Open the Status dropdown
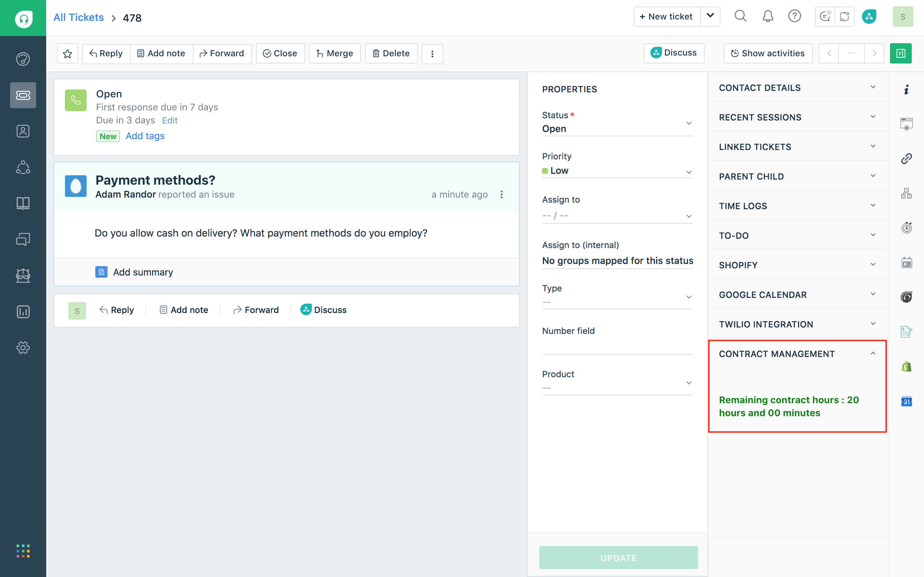Image resolution: width=924 pixels, height=577 pixels. [617, 128]
